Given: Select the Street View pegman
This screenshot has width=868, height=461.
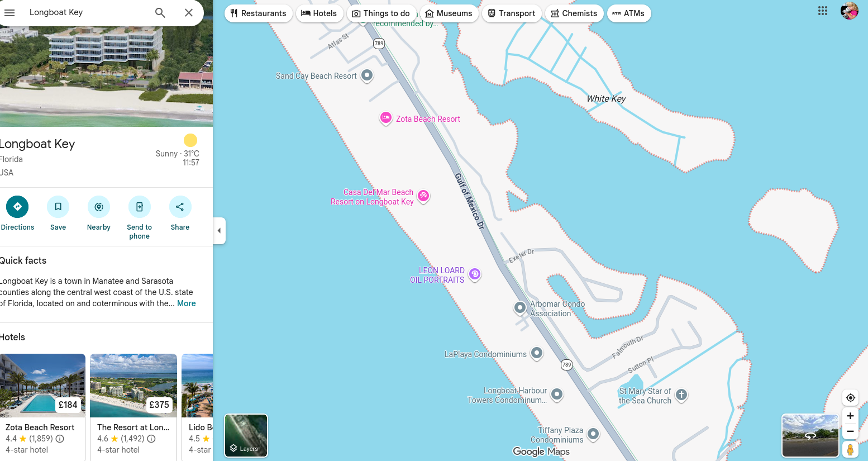Looking at the screenshot, I should pyautogui.click(x=850, y=449).
